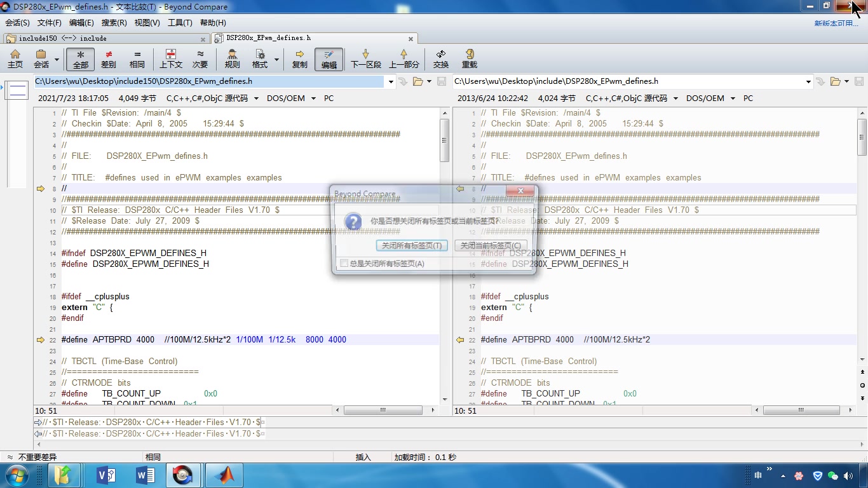Open Rules (规则) referee icon

click(x=233, y=59)
